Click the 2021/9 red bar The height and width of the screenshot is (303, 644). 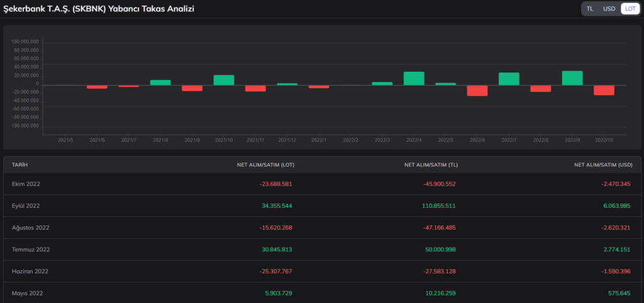(x=192, y=88)
